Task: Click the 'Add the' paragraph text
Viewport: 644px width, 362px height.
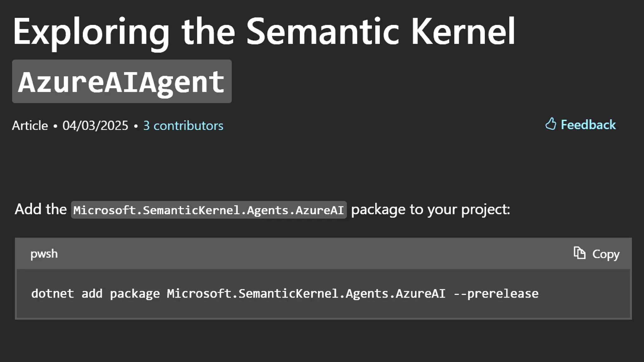Action: point(41,209)
